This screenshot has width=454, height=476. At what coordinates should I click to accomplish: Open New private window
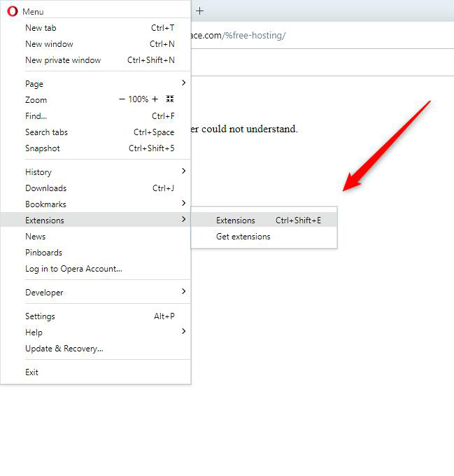(96, 60)
